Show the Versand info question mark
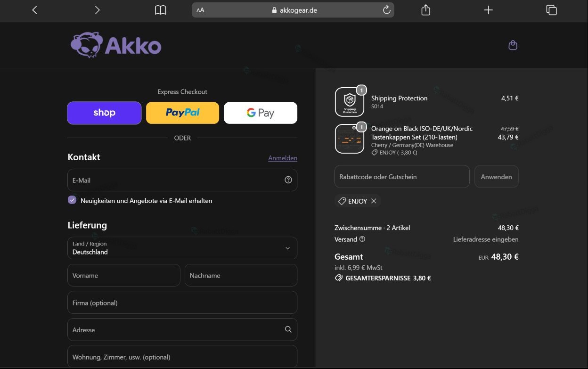Viewport: 588px width, 369px height. tap(362, 239)
